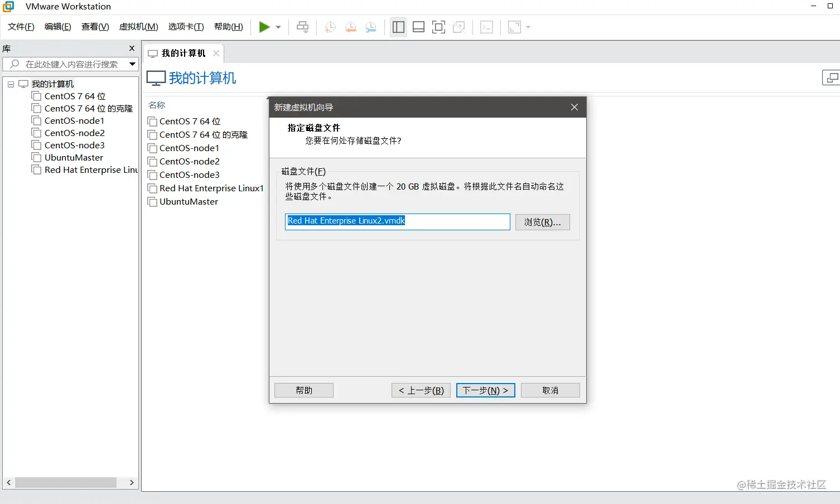The height and width of the screenshot is (504, 840).
Task: Select 我的计算机 in the library tree
Action: click(52, 84)
